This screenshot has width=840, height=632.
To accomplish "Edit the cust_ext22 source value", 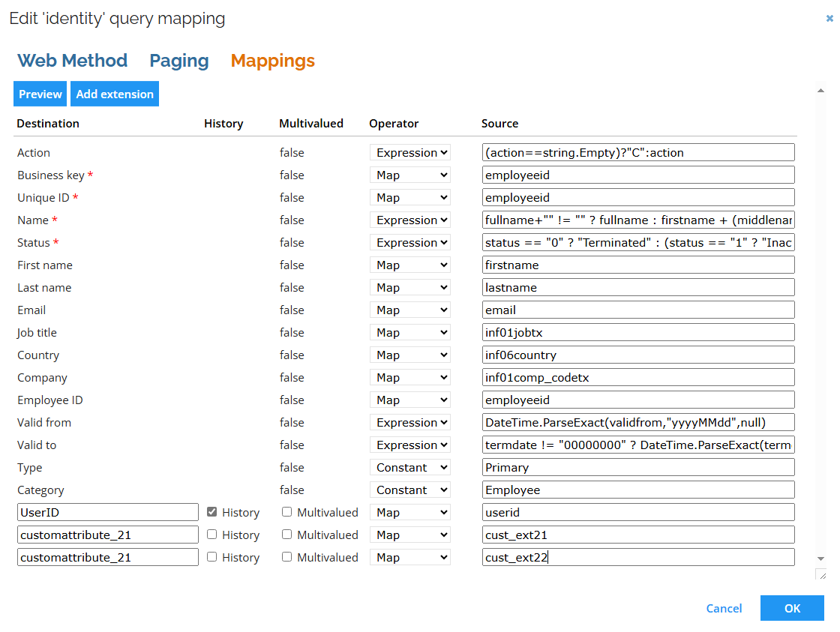I will [x=638, y=557].
